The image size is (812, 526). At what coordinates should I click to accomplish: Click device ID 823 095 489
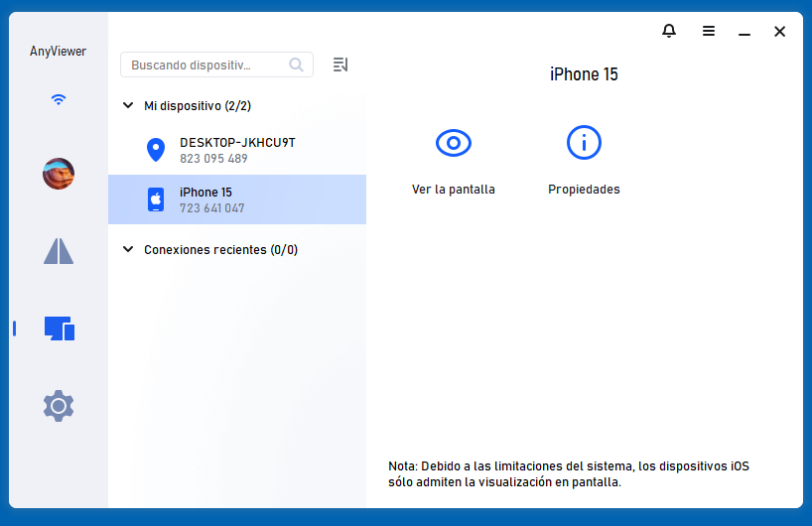tap(213, 159)
